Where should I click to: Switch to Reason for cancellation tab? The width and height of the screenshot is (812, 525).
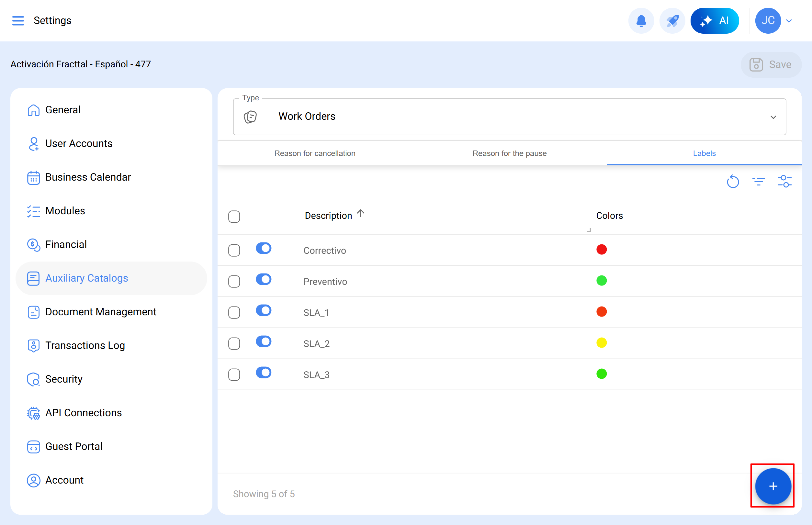[314, 153]
